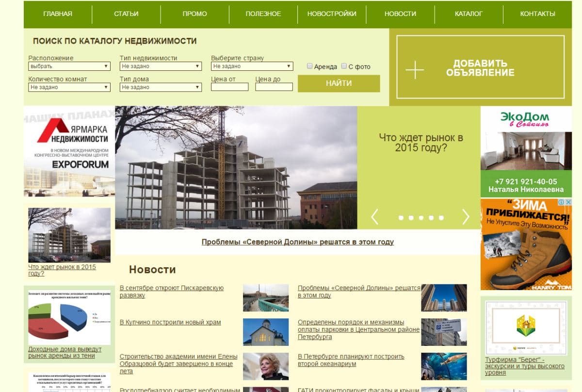This screenshot has height=392, width=582.
Task: Click the previous slide arrow in carousel
Action: pos(374,217)
